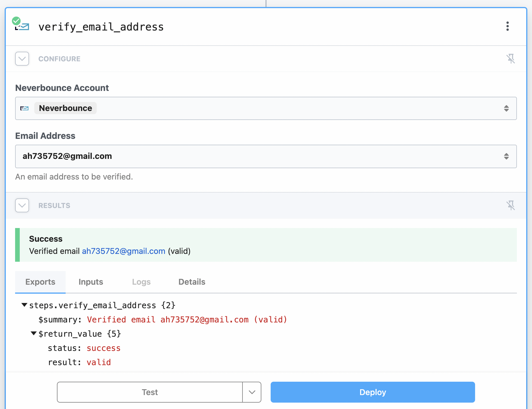This screenshot has width=532, height=409.
Task: Run the step with the Test button
Action: tap(150, 392)
